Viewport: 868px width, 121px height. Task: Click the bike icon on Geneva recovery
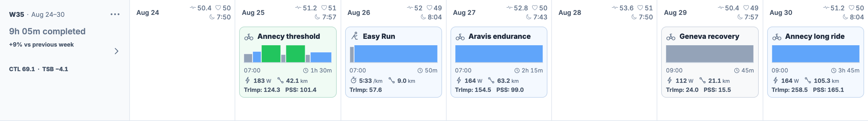tap(671, 37)
